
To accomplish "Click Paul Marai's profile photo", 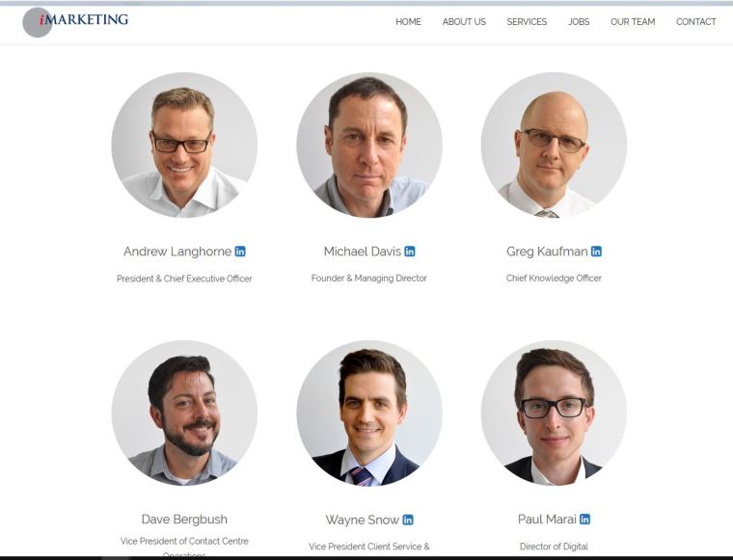I will pyautogui.click(x=554, y=413).
